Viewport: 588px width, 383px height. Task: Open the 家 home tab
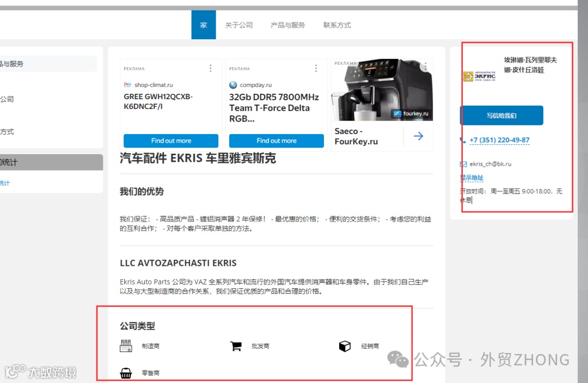coord(204,25)
